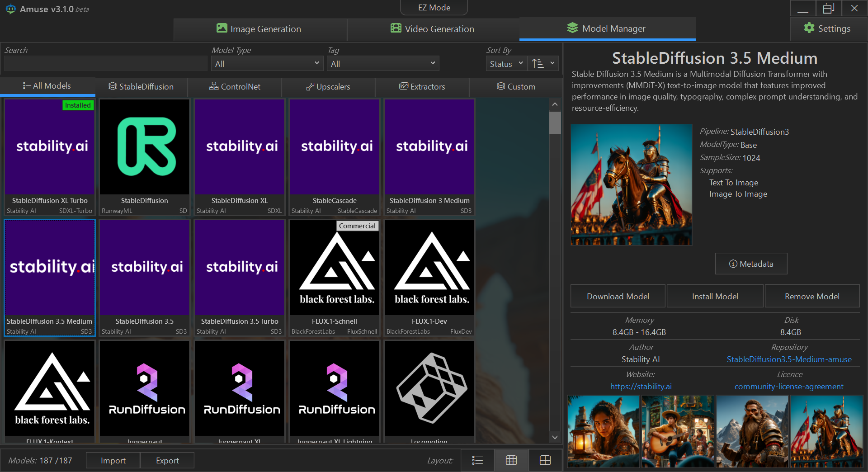Open the small knight with flag sample image

826,431
